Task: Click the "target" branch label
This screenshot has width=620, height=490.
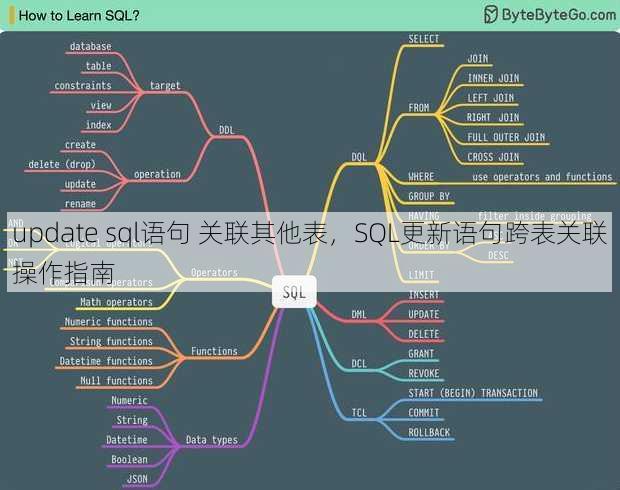Action: 165,86
